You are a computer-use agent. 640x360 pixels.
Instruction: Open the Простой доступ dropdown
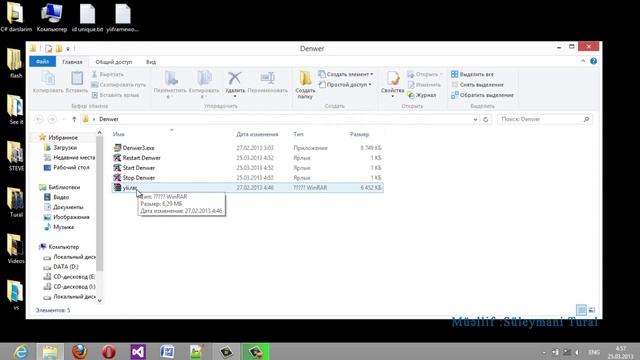click(345, 84)
